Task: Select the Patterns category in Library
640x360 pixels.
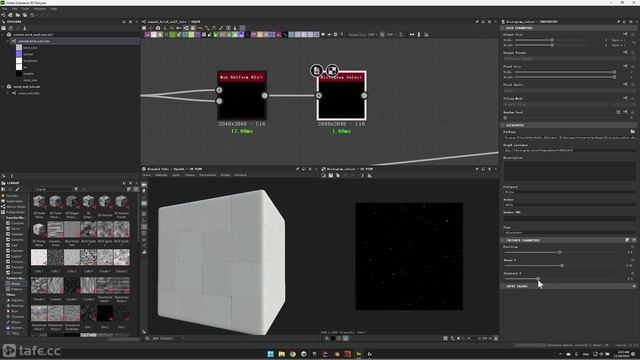Action: pos(17,289)
